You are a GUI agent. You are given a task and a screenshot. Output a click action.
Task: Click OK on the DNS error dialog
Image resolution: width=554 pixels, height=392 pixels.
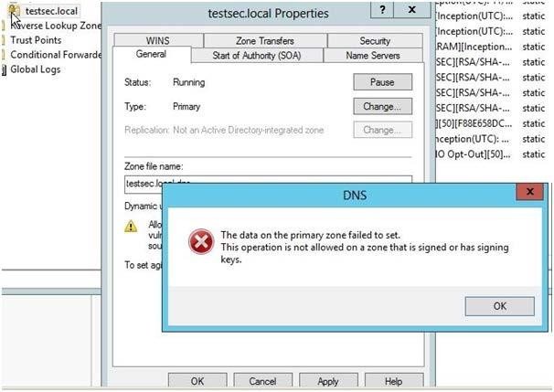[499, 306]
